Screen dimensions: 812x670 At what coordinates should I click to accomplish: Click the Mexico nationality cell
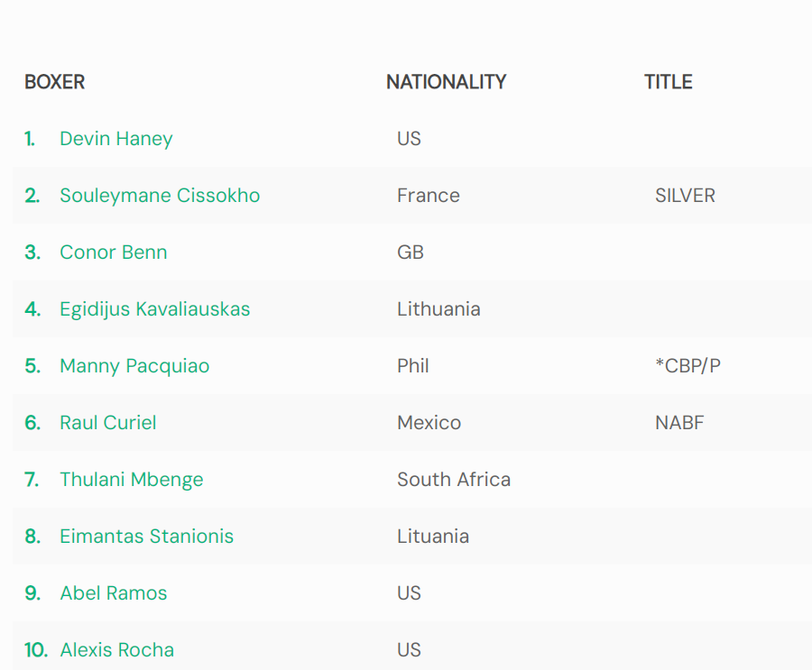point(429,423)
